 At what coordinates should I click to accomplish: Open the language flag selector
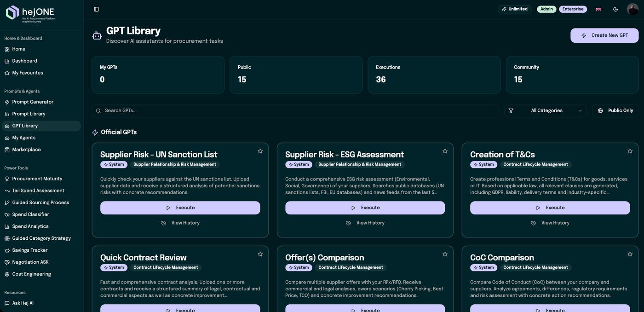click(598, 9)
